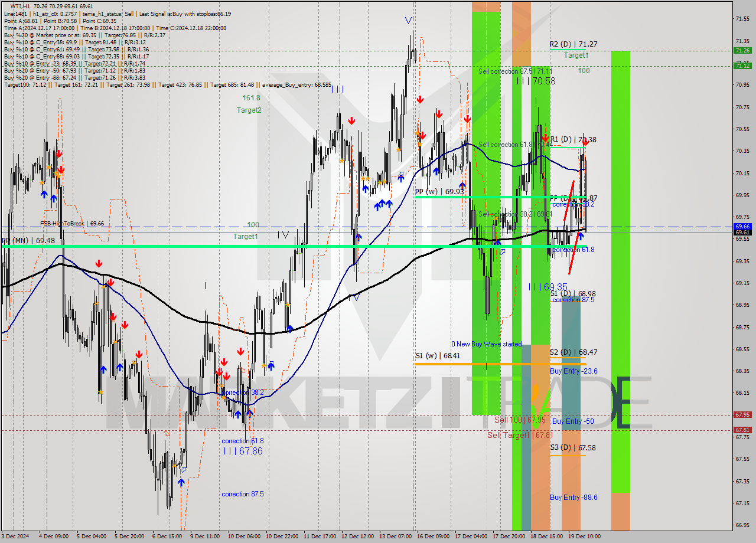The height and width of the screenshot is (543, 756).
Task: Select 'Sell correction 87.5 | 71.11' label
Action: pyautogui.click(x=516, y=71)
